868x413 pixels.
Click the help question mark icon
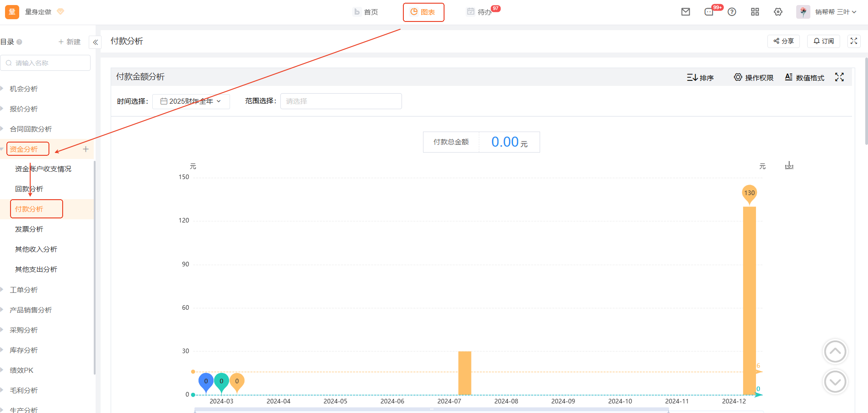[732, 12]
